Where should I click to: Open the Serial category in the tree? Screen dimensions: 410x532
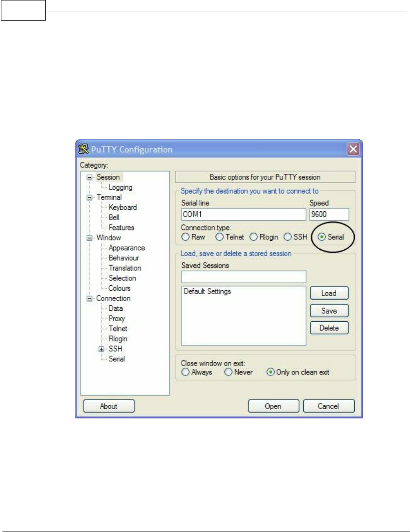(117, 359)
